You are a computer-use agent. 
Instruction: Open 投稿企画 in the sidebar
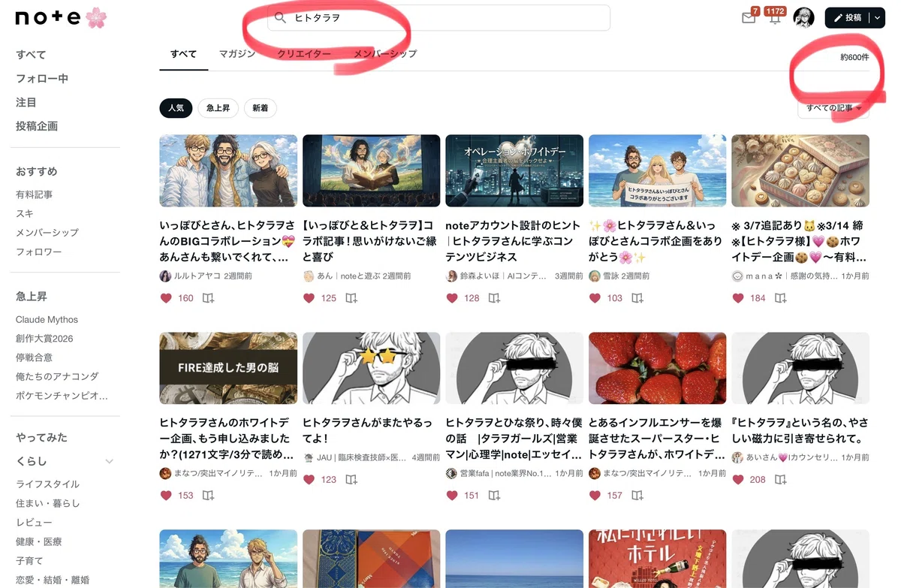[37, 126]
